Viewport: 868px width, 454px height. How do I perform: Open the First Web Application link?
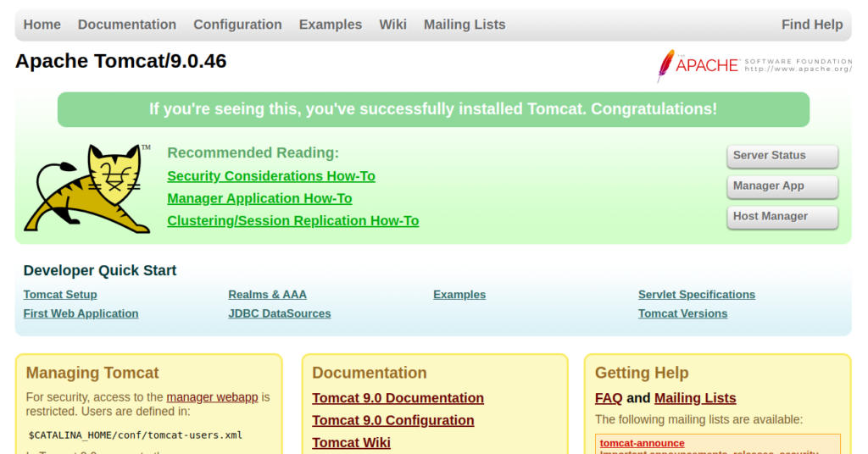click(81, 313)
